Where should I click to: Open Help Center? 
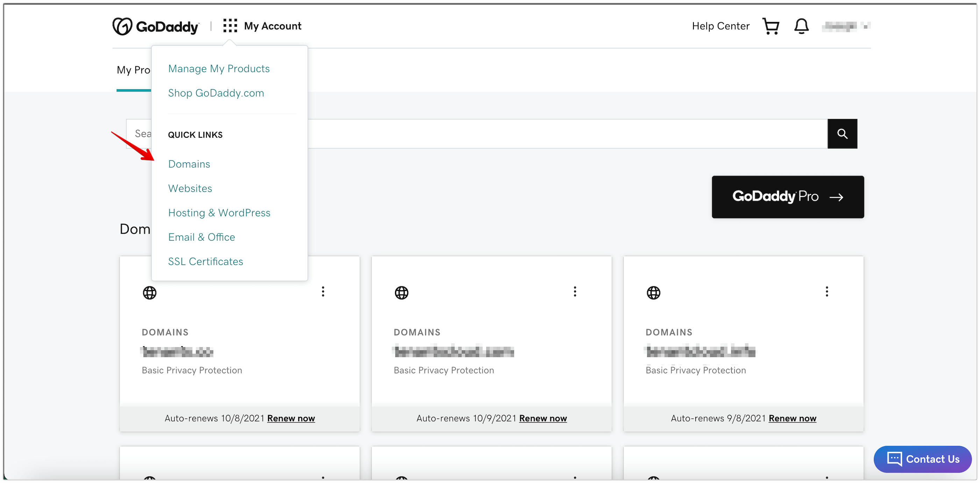(720, 26)
